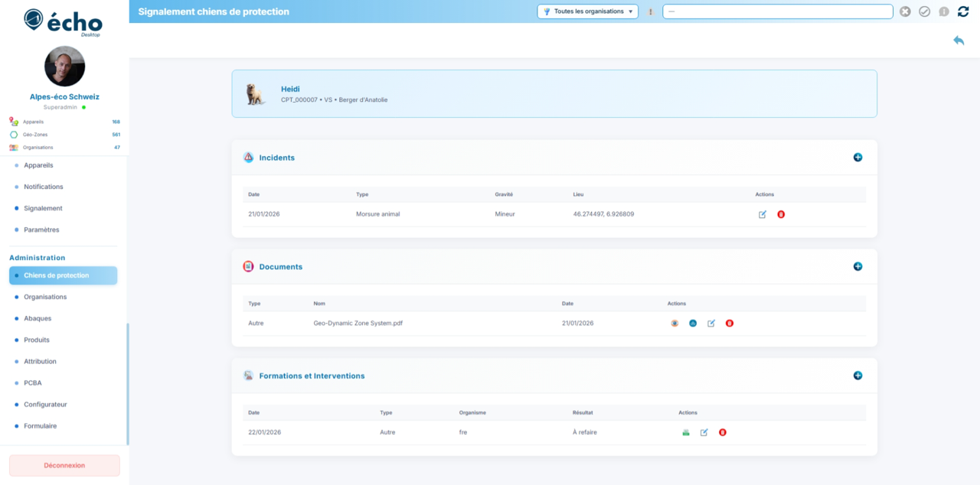Preview the Geo-Dynamic Zone System.pdf with the eye icon

tap(675, 324)
